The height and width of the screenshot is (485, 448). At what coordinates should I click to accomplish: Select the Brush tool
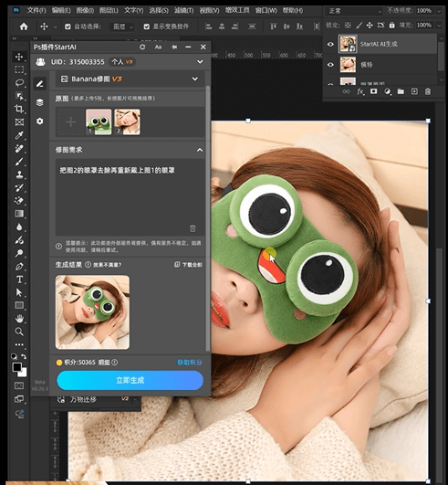tap(19, 162)
